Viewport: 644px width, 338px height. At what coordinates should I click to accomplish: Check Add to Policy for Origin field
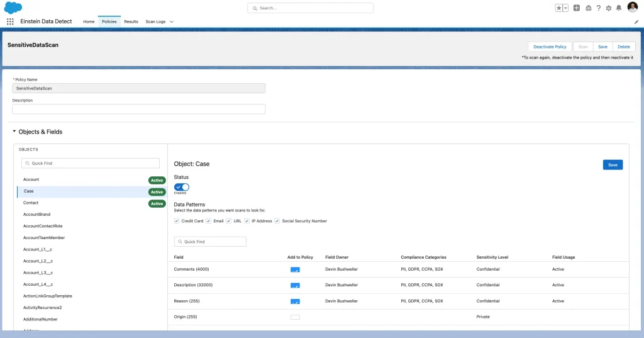(296, 317)
